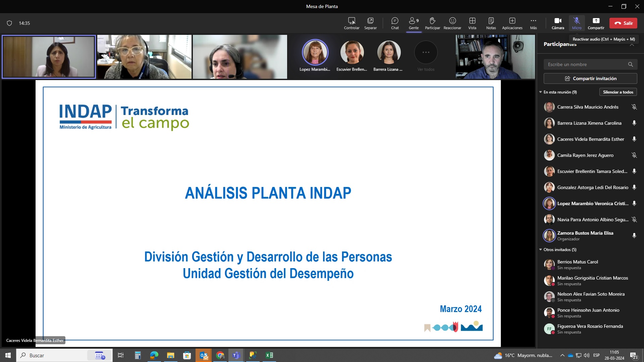Click the Separar pop-out icon
The width and height of the screenshot is (644, 362).
[370, 23]
